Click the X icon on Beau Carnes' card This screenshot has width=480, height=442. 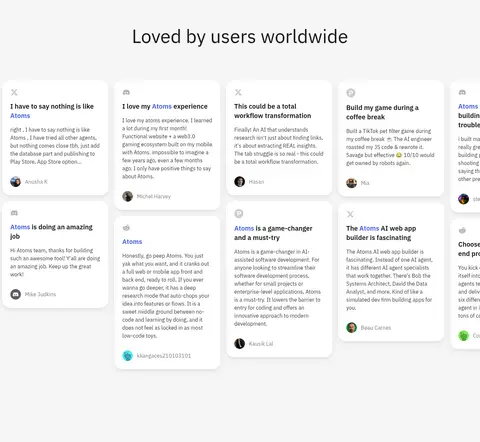tap(350, 214)
